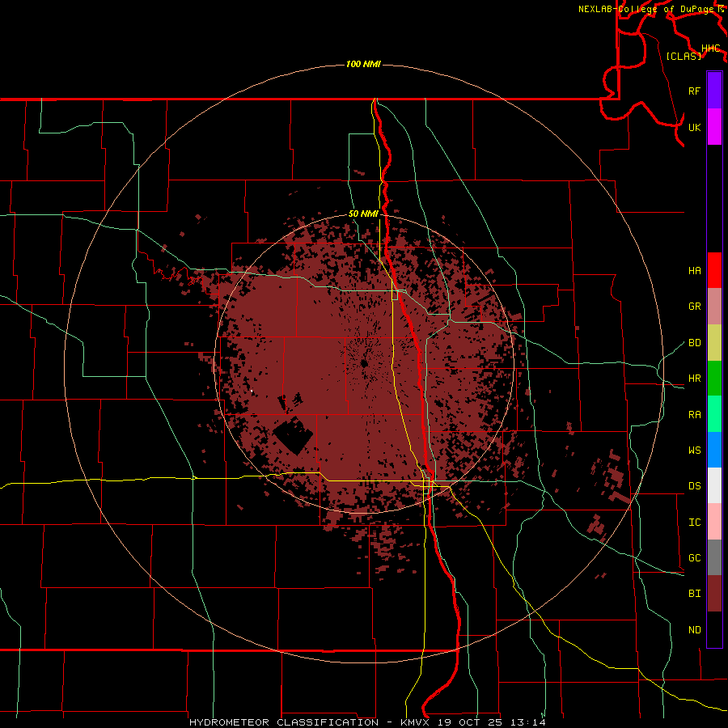This screenshot has width=728, height=728.
Task: Click the UK legend label
Action: click(695, 127)
